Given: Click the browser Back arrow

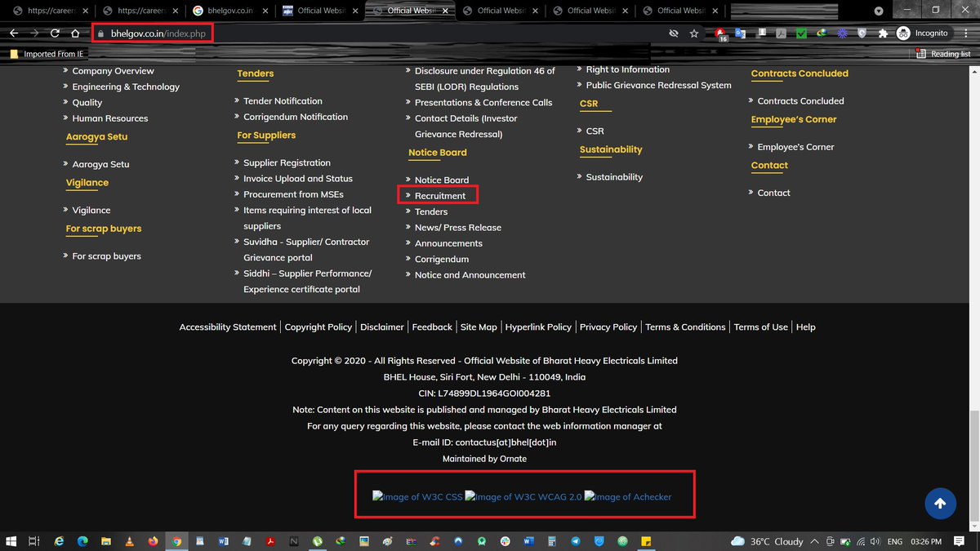Looking at the screenshot, I should pos(13,33).
